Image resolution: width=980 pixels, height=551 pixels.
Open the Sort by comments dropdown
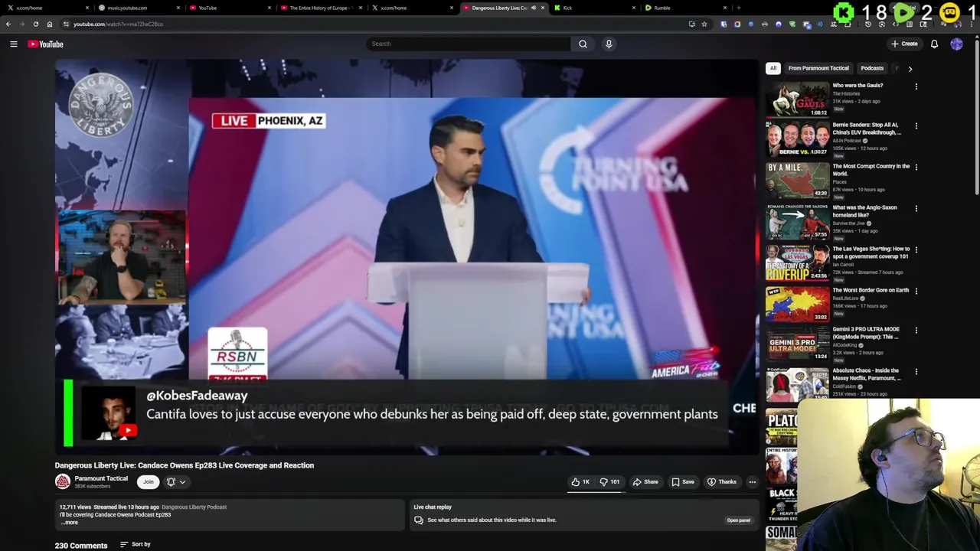[136, 544]
